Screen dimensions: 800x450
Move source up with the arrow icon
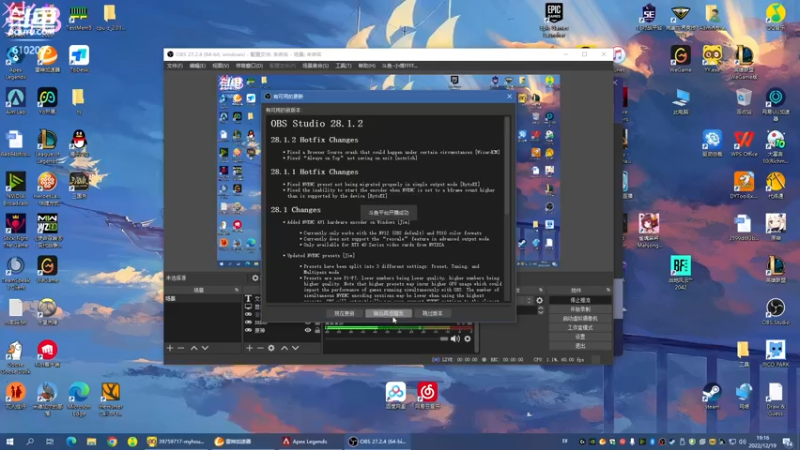284,348
